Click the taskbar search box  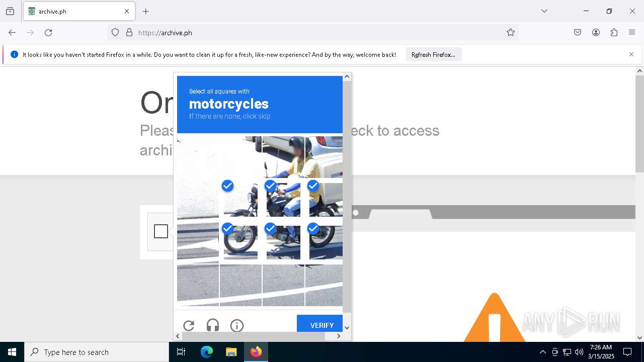(97, 352)
